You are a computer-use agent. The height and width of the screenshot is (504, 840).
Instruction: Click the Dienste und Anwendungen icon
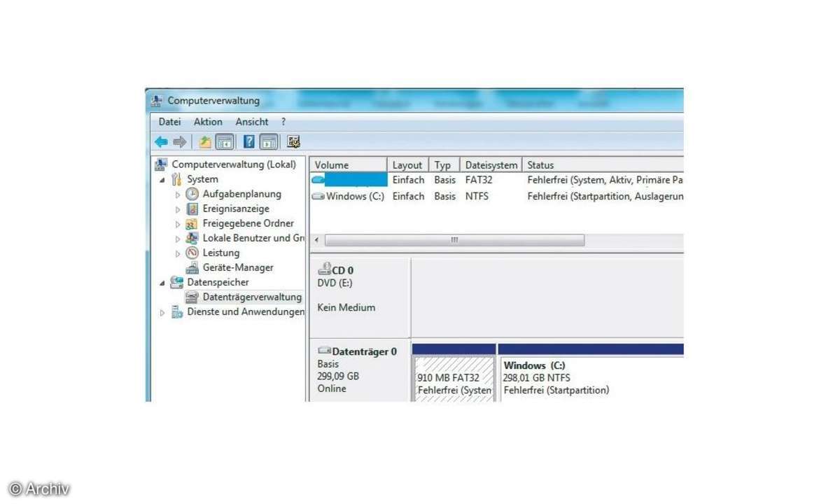[177, 312]
